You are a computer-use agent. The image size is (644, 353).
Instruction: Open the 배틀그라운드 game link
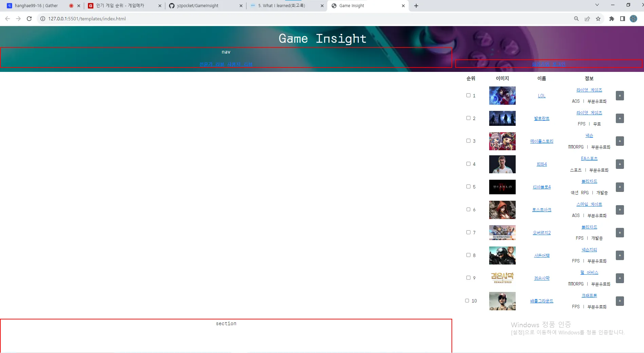542,301
